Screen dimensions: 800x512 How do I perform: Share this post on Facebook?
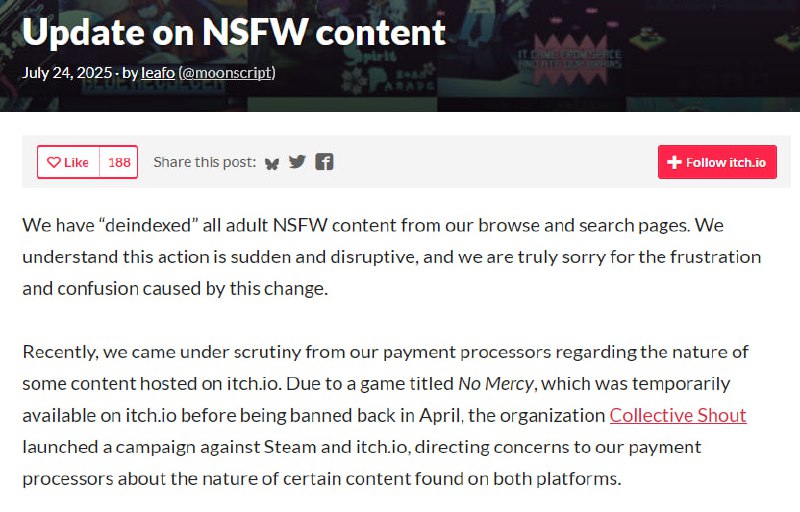point(324,162)
